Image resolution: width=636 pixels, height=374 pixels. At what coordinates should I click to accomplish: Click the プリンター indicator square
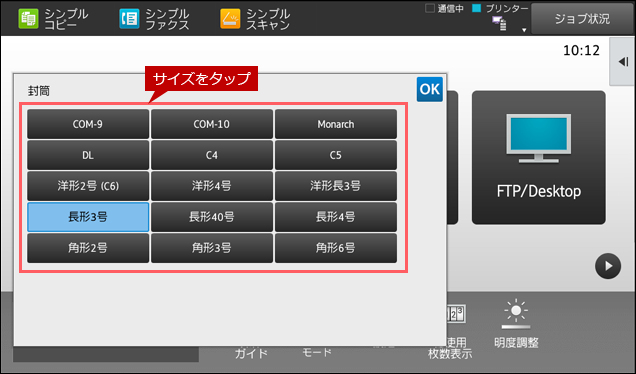click(x=477, y=8)
